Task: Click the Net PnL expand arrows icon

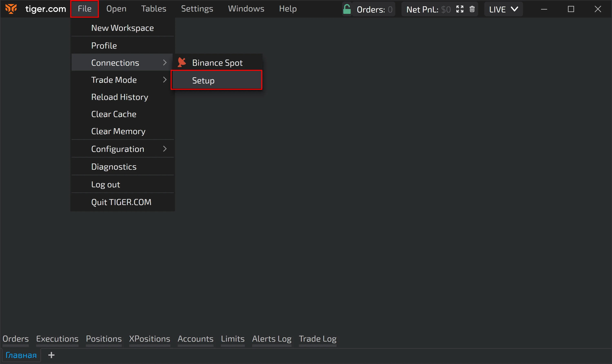Action: (460, 9)
